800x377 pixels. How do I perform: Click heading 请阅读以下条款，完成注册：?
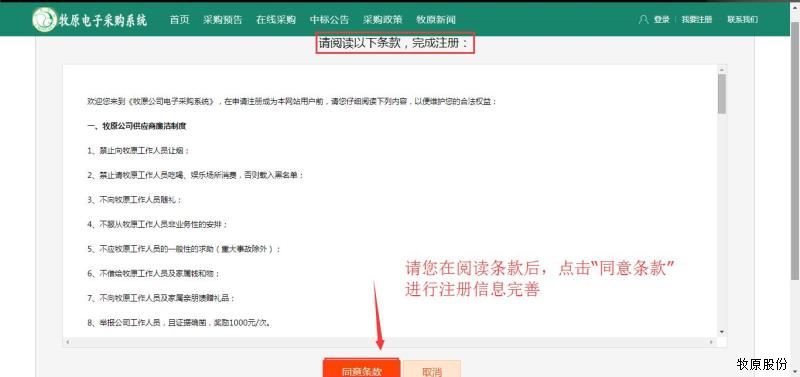(394, 44)
